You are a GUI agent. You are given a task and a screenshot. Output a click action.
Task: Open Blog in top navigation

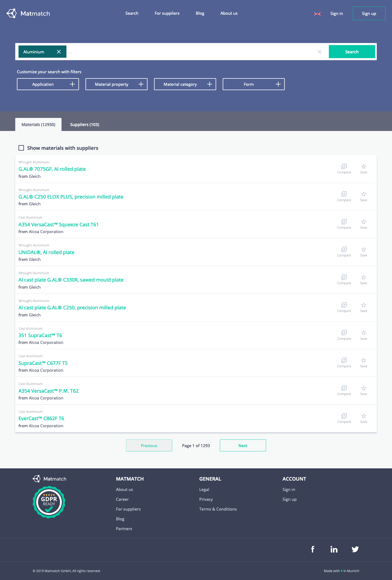point(200,13)
